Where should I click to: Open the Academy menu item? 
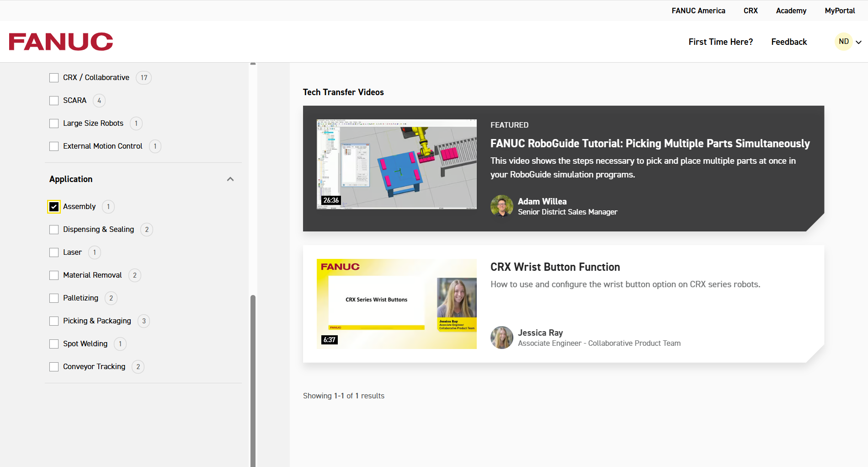point(791,11)
